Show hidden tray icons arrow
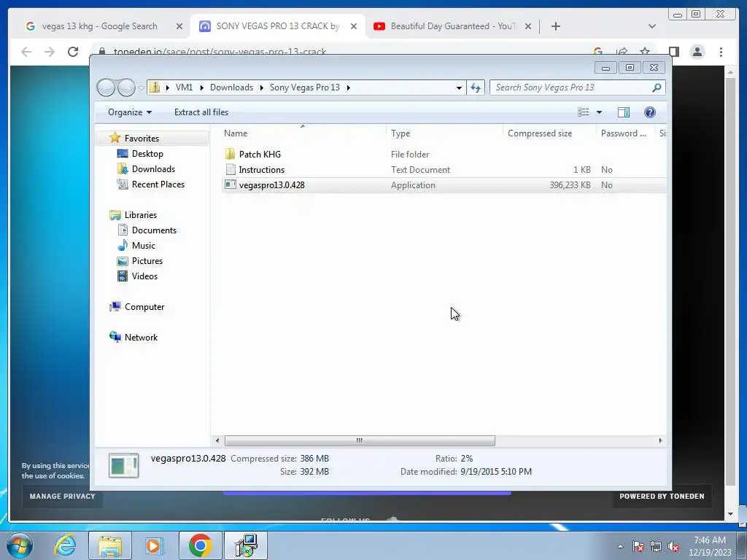The width and height of the screenshot is (747, 560). click(x=620, y=546)
